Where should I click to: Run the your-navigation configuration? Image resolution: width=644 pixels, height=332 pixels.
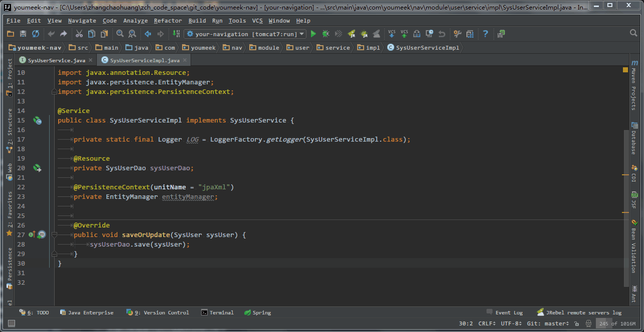313,34
